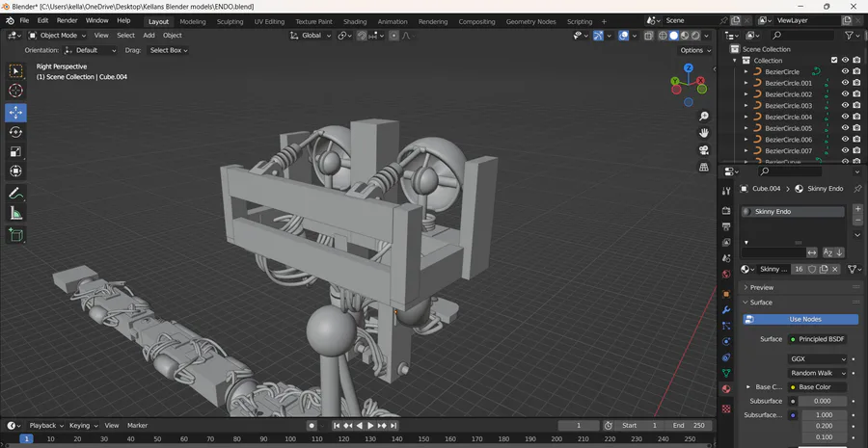Open the Object Mode dropdown

(57, 36)
